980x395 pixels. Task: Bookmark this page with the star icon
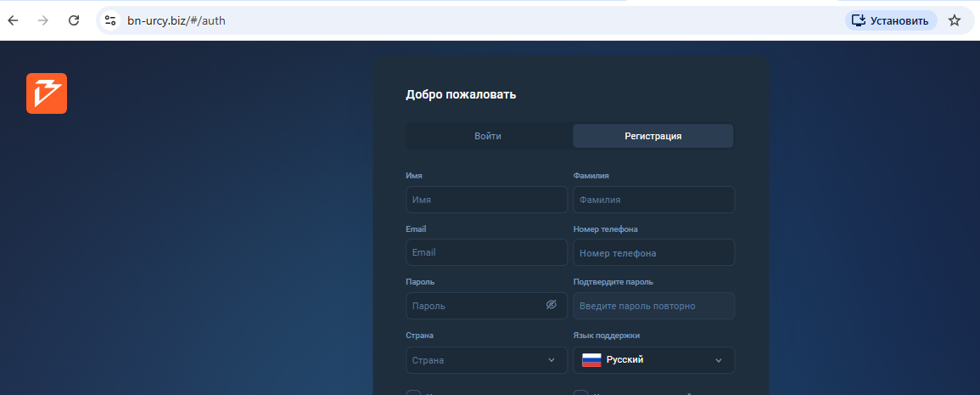(954, 20)
